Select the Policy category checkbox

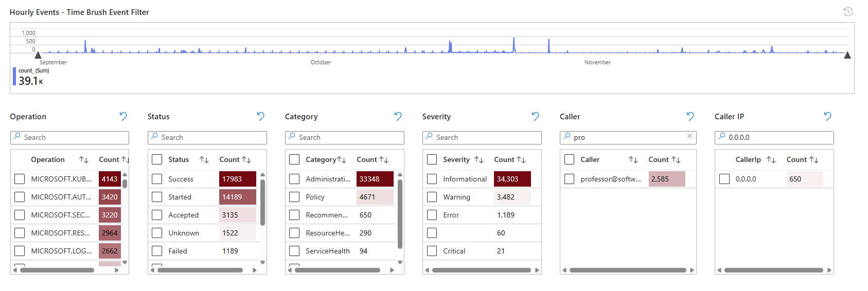(294, 197)
